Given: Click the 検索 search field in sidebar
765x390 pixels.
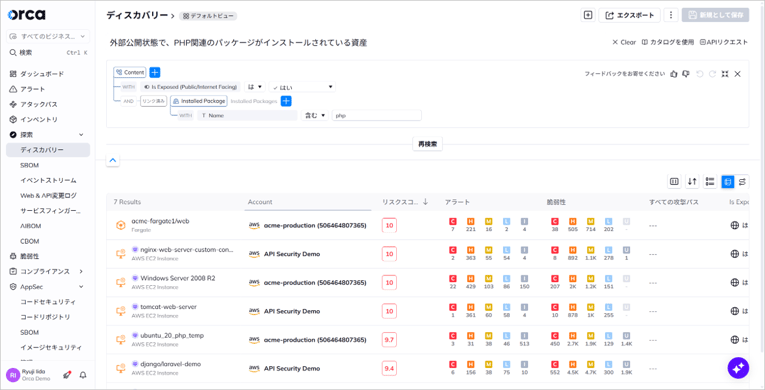Looking at the screenshot, I should 48,53.
